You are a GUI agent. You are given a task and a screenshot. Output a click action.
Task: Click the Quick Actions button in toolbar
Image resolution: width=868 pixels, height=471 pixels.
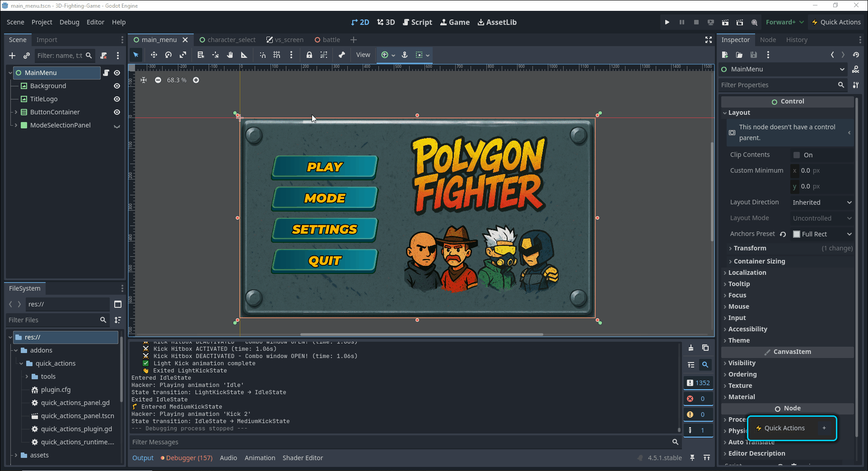[x=836, y=22]
